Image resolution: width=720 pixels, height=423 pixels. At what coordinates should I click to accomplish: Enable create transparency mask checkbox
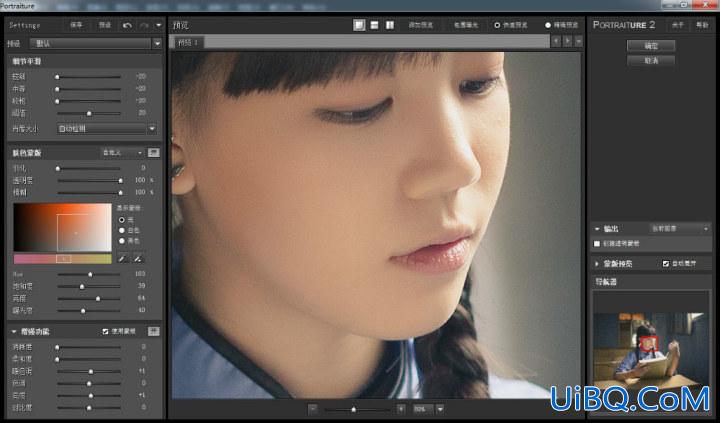[x=597, y=243]
